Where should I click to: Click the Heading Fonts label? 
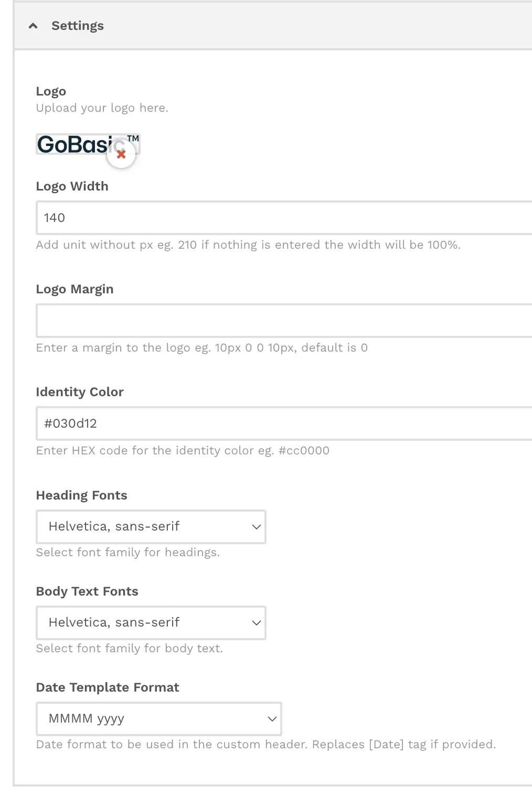(x=82, y=495)
